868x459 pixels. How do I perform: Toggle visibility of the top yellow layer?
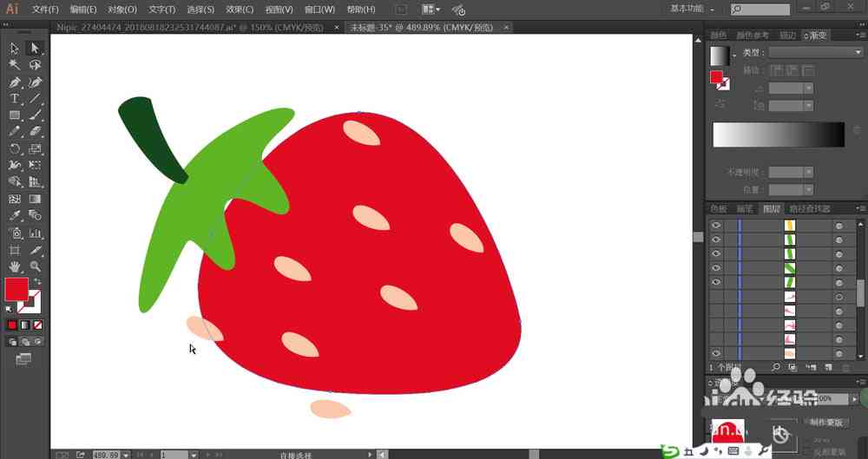point(716,226)
